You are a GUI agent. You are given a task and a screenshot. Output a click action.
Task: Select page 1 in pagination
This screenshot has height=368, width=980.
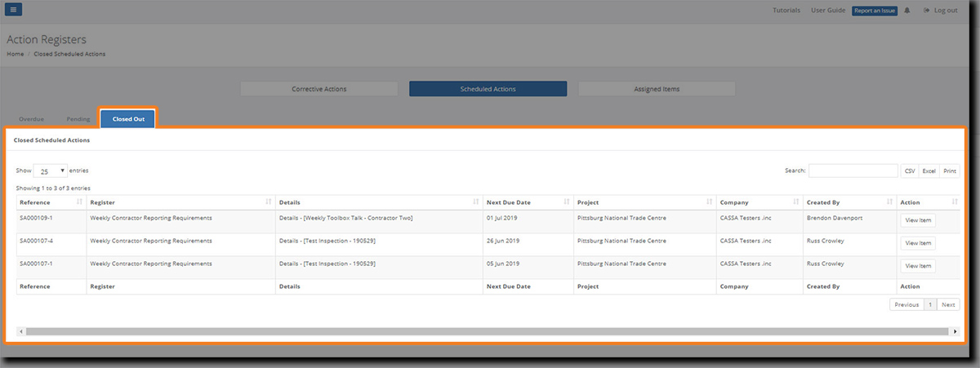[930, 304]
